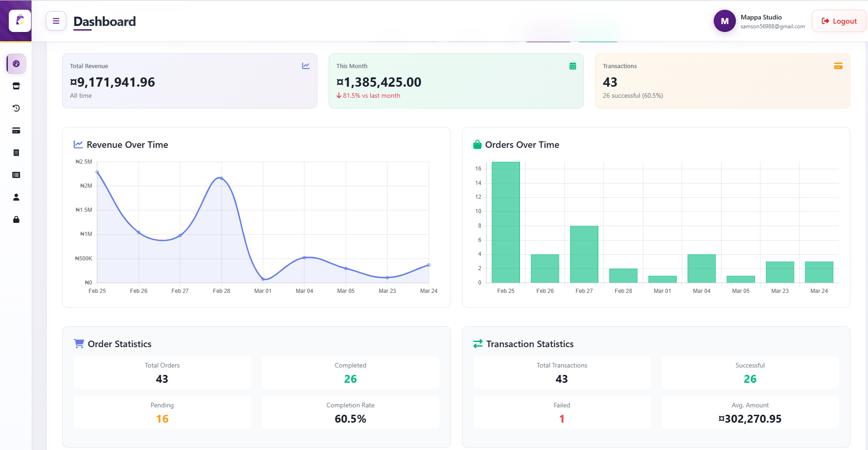The image size is (868, 450).
Task: Click the line-chart icon on Total Revenue card
Action: [305, 66]
